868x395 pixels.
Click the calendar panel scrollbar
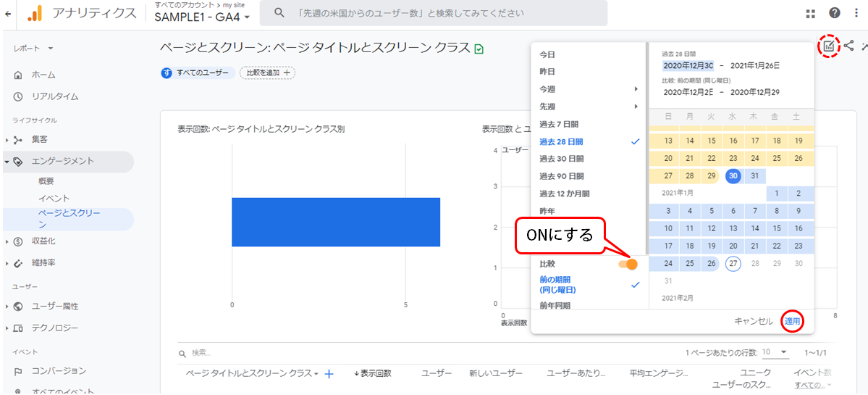click(646, 149)
